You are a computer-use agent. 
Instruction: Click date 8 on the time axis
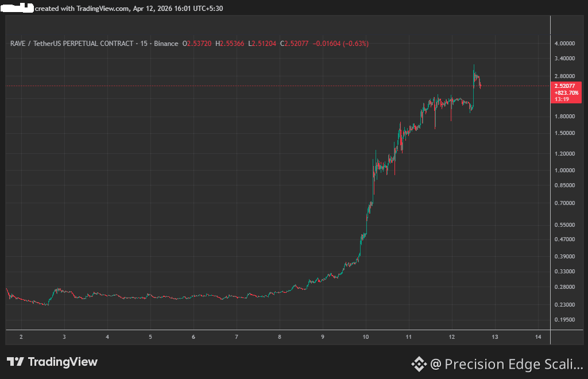click(280, 337)
